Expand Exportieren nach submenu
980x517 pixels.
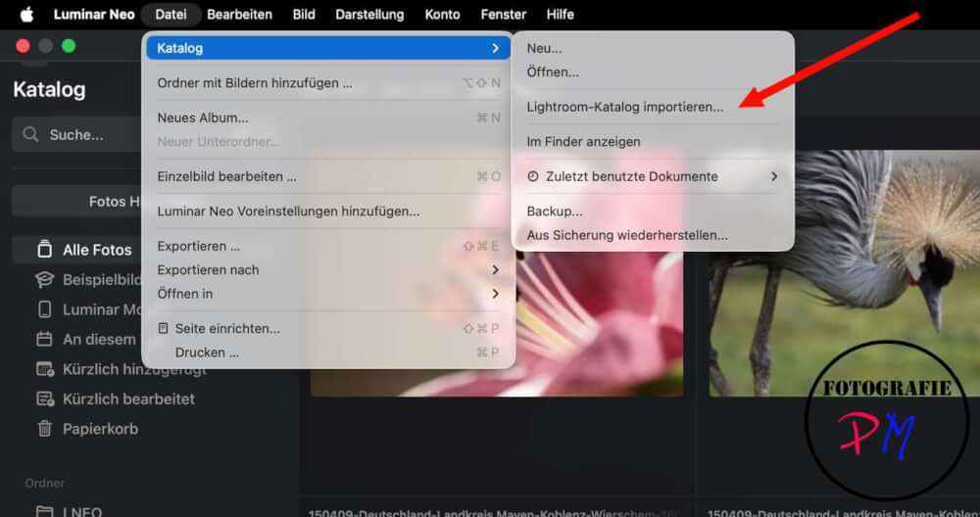(328, 269)
